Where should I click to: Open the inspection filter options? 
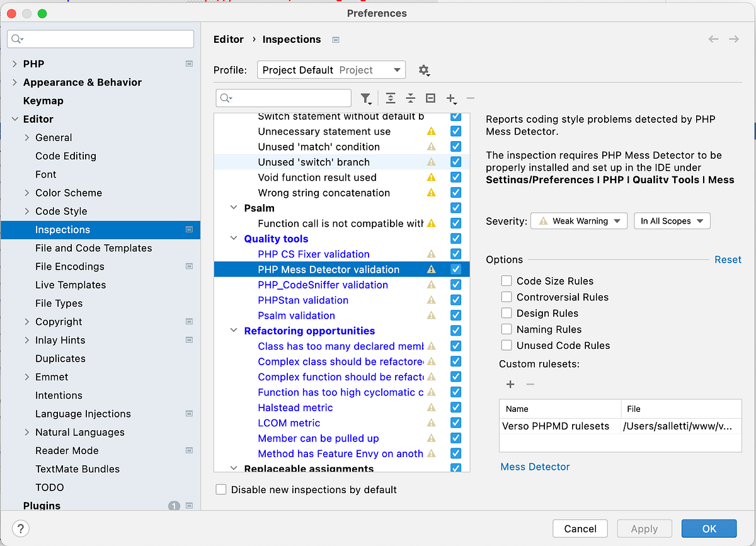(366, 98)
